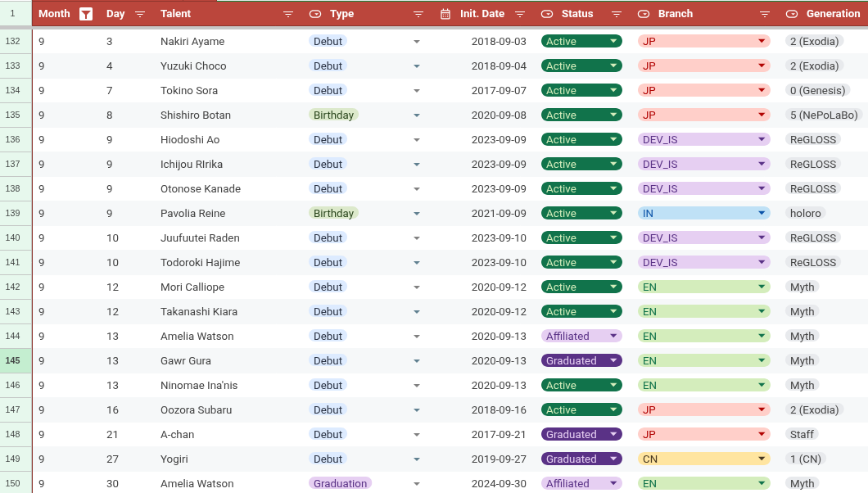
Task: Open the Talent column filter icon
Action: click(287, 14)
